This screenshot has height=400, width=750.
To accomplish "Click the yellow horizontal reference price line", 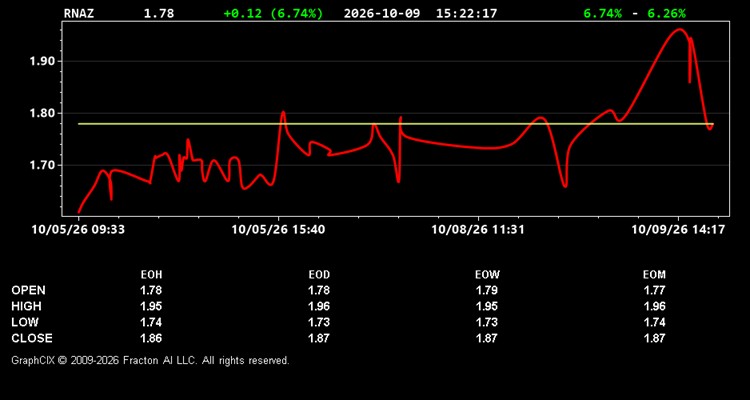I will pos(396,124).
